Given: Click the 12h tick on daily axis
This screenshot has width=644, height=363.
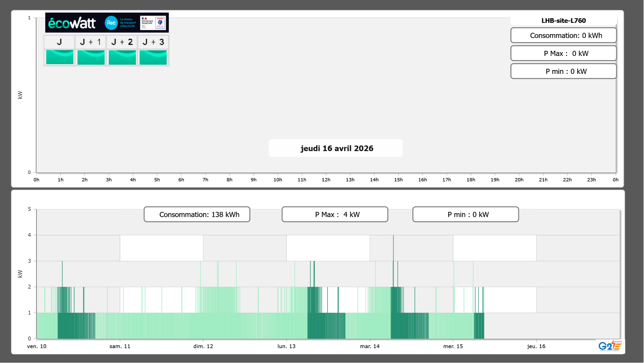Looking at the screenshot, I should 326,180.
